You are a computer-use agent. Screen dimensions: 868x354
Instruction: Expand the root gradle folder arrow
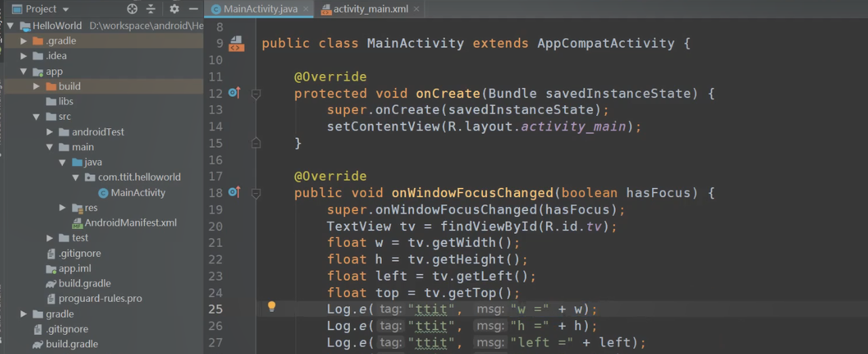click(24, 314)
